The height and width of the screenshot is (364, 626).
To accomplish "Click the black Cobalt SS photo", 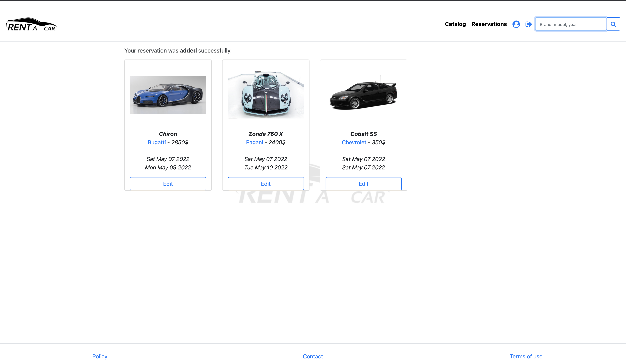I will [x=363, y=95].
